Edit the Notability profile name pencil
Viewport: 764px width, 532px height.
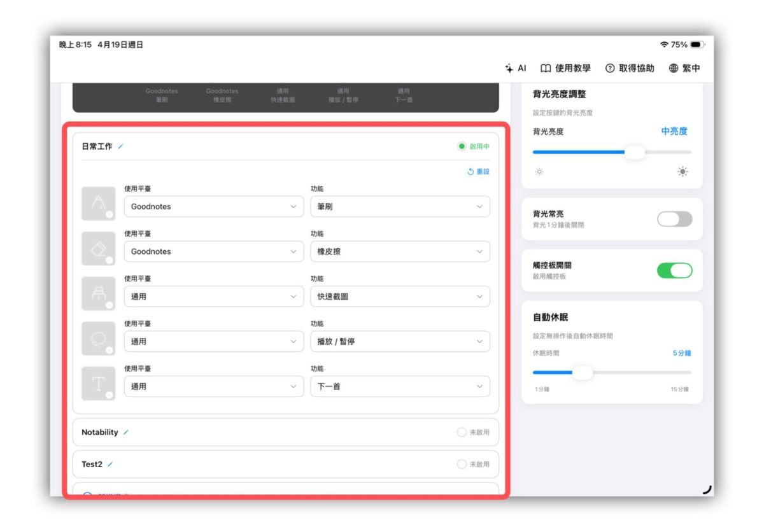126,432
